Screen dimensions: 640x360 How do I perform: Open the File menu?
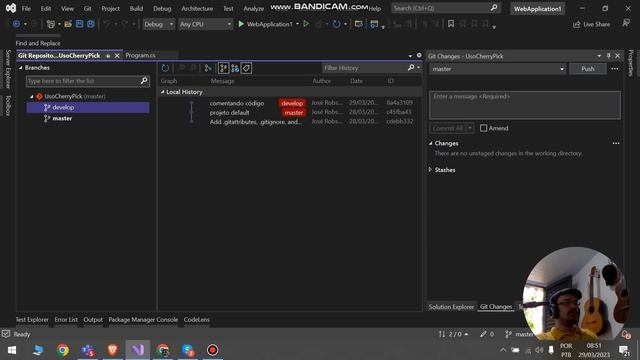26,8
